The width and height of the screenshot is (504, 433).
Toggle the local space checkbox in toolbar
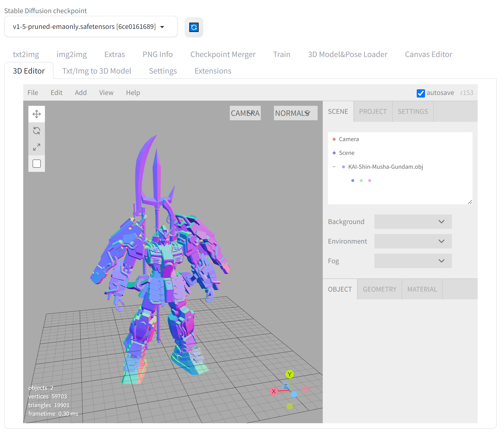36,164
